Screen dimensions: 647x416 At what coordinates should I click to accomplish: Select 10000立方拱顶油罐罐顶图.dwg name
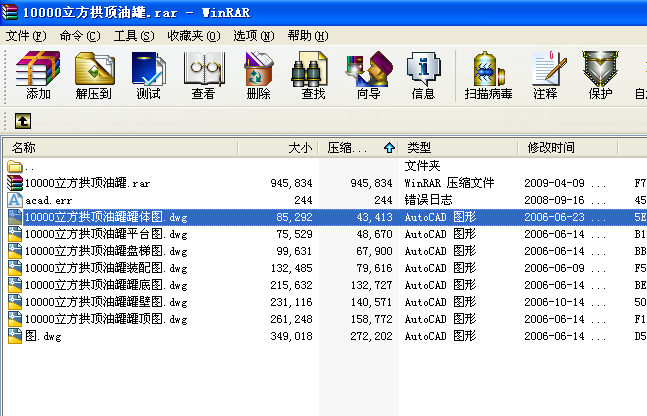pyautogui.click(x=106, y=319)
